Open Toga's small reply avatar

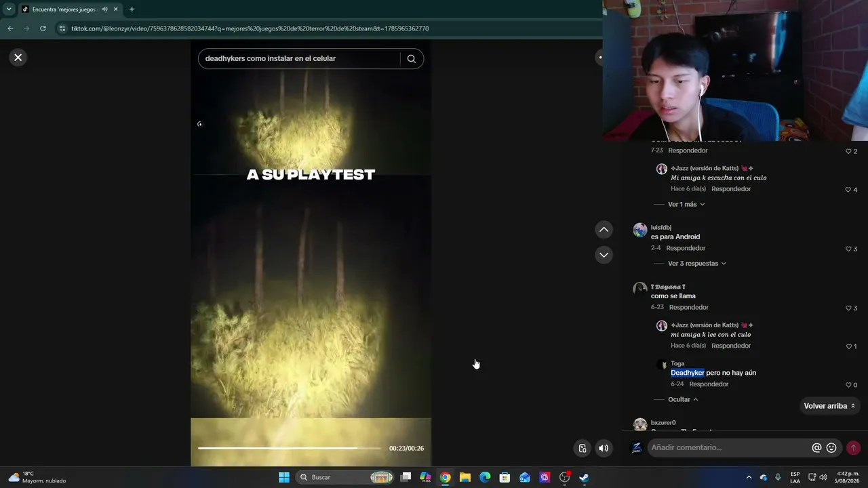(x=662, y=365)
